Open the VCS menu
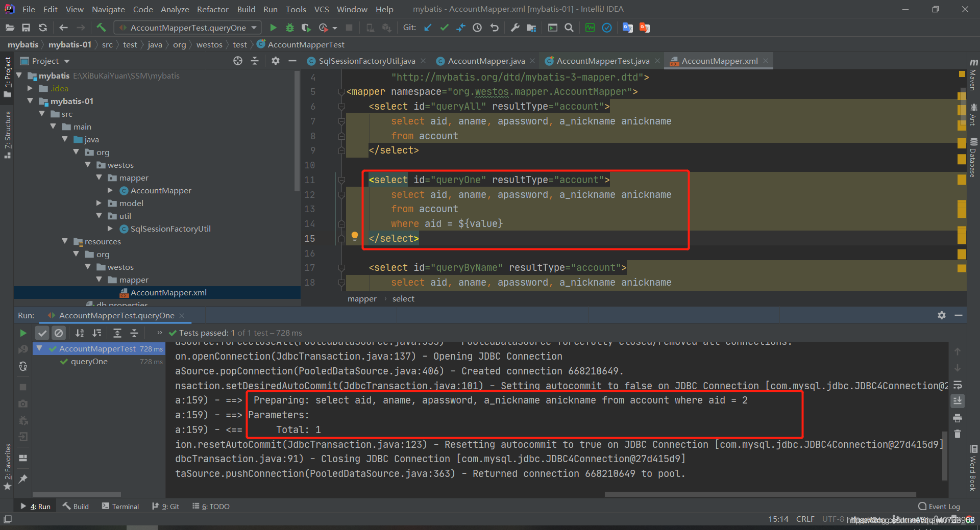The width and height of the screenshot is (980, 530). [322, 9]
